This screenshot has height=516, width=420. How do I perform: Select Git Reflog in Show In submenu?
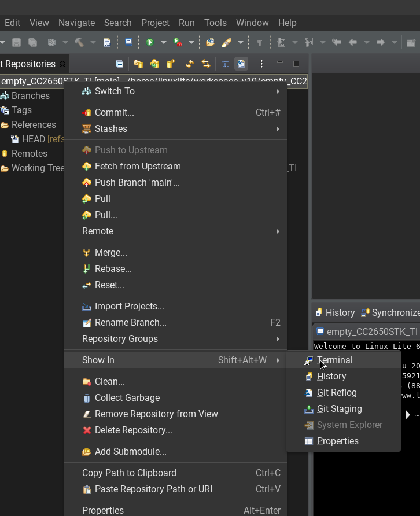(x=343, y=393)
